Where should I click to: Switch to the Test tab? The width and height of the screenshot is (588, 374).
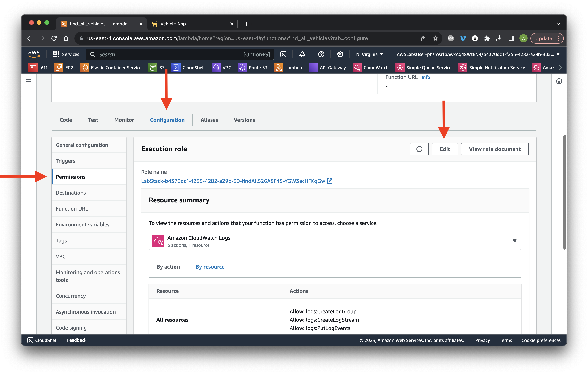click(x=93, y=120)
